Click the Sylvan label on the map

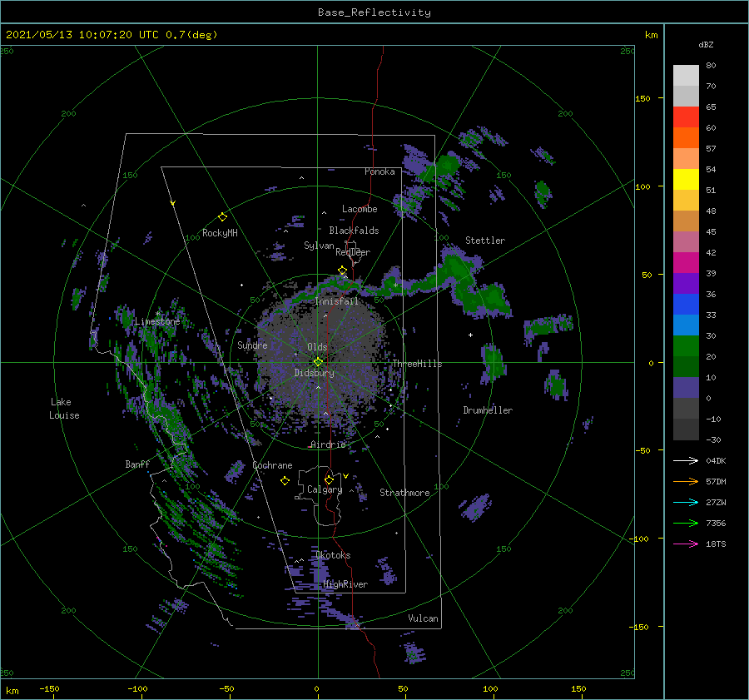pyautogui.click(x=319, y=246)
